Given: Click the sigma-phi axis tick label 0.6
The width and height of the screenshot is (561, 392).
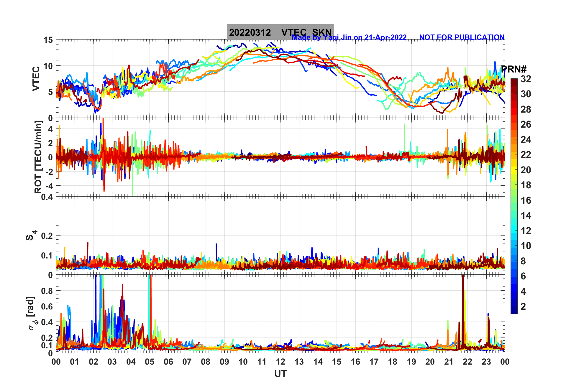Looking at the screenshot, I should point(47,307).
